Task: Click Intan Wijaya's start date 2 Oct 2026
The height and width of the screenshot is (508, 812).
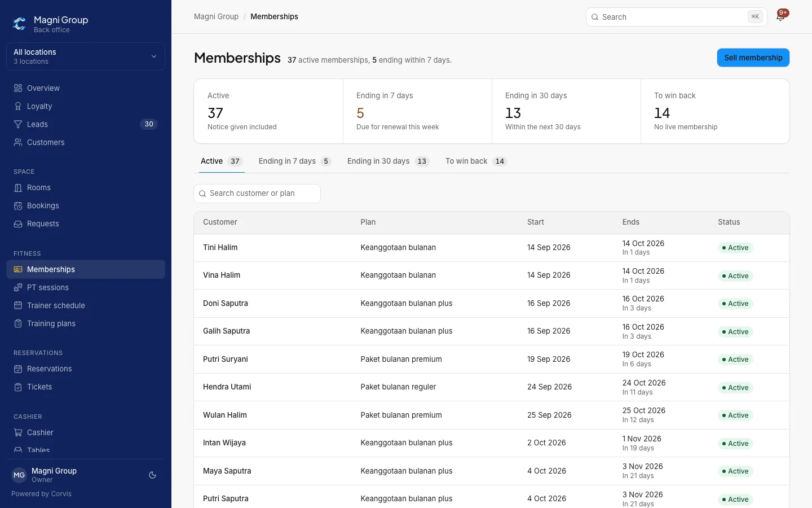Action: (546, 443)
